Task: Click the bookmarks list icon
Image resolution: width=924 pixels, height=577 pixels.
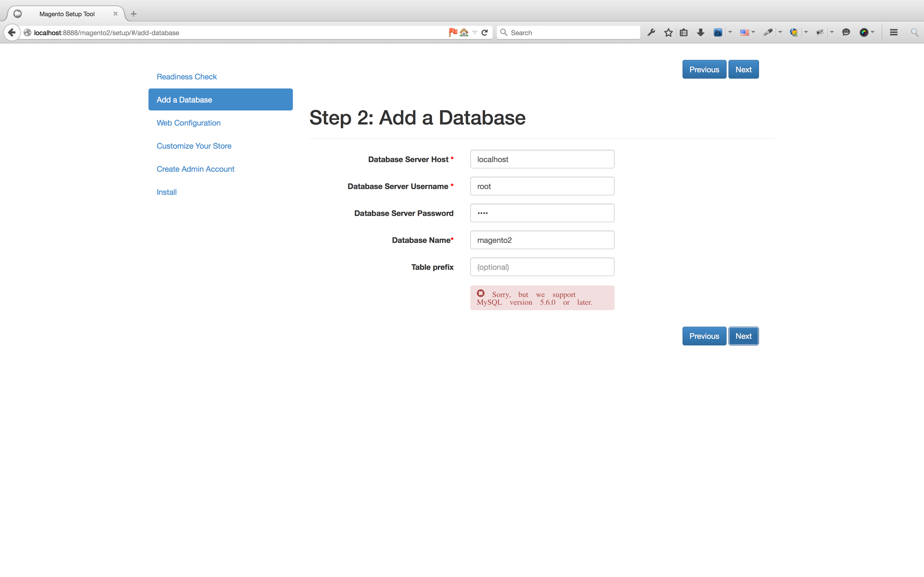Action: tap(683, 32)
